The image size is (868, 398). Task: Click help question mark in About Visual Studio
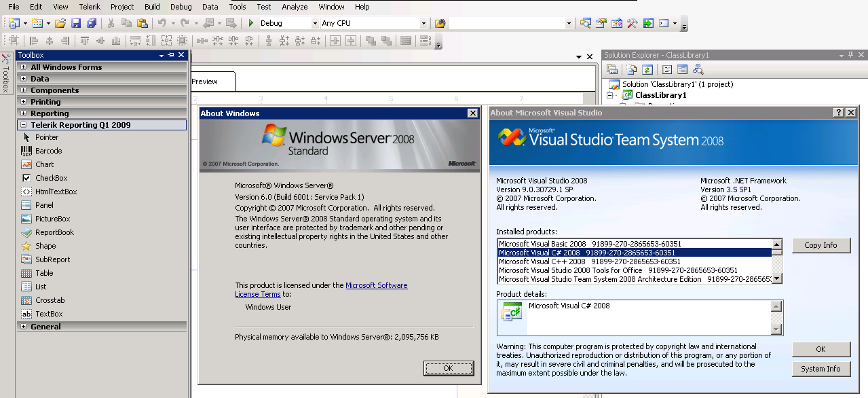point(838,113)
